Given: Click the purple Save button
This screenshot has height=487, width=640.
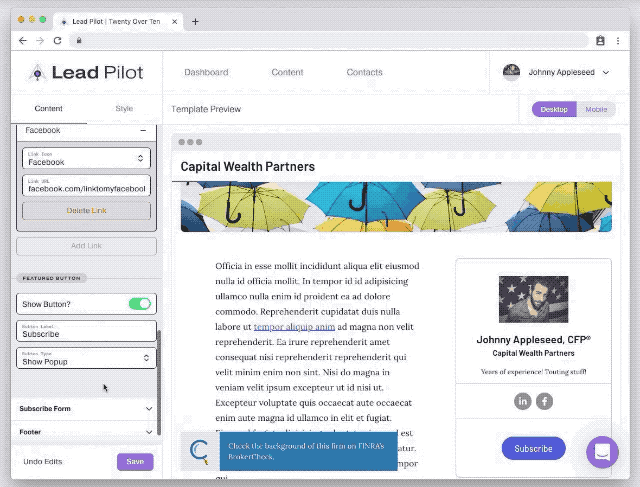Looking at the screenshot, I should [135, 462].
